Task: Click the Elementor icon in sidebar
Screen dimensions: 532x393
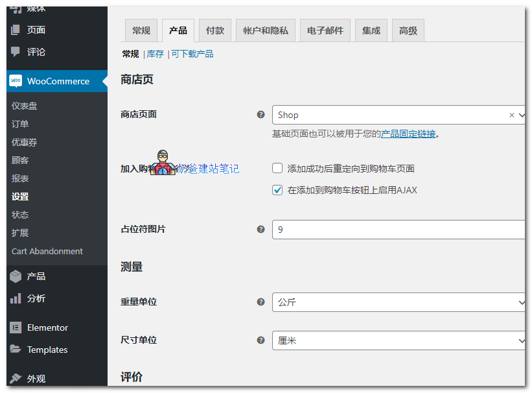Action: pos(16,327)
